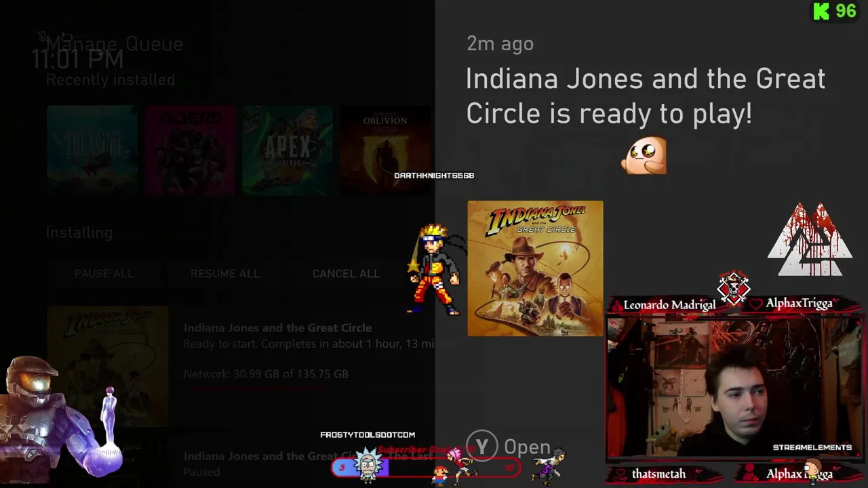Screen dimensions: 868x488
Task: Click the skull crosshair emblem above the webcam
Action: 734,289
